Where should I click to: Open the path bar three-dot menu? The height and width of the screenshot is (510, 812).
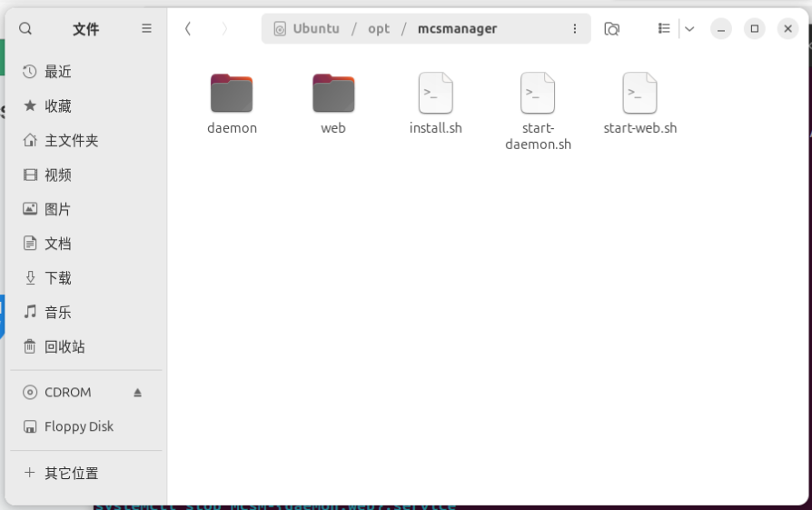click(574, 28)
